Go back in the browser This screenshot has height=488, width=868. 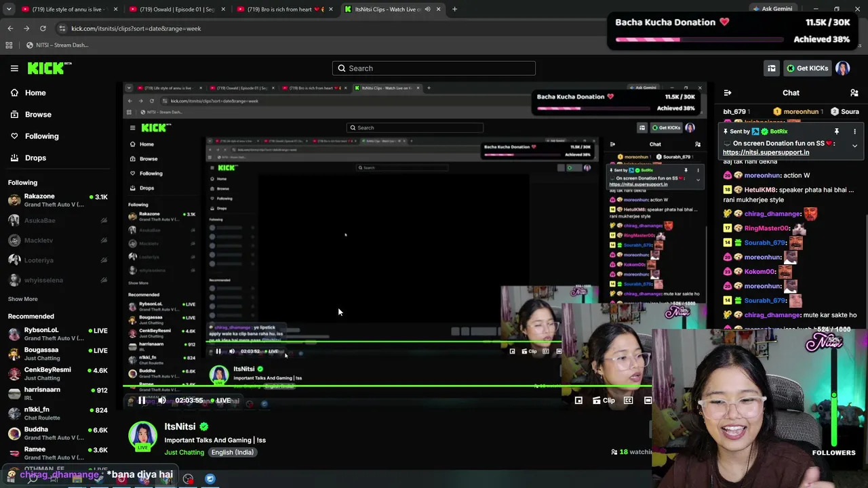coord(10,28)
